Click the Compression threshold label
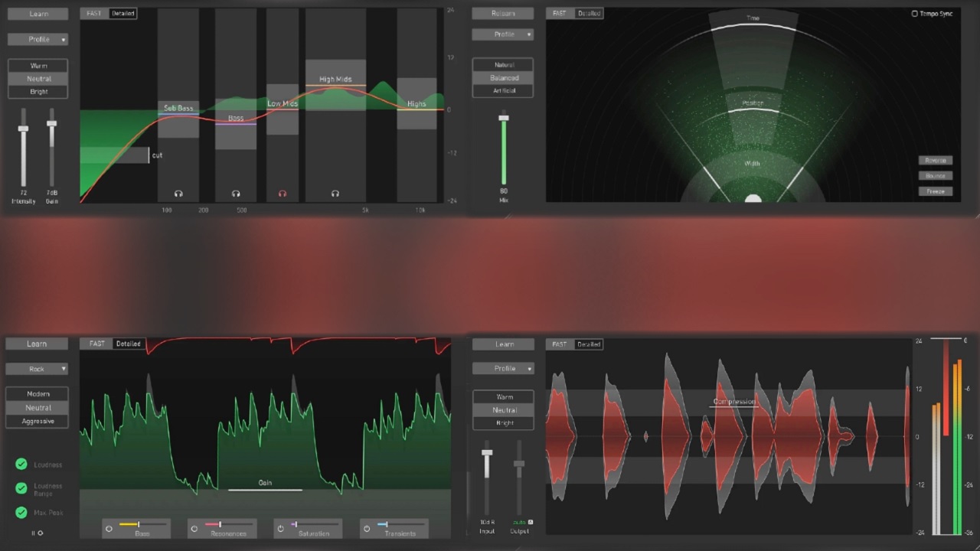Screen dimensions: 980x551 click(734, 401)
